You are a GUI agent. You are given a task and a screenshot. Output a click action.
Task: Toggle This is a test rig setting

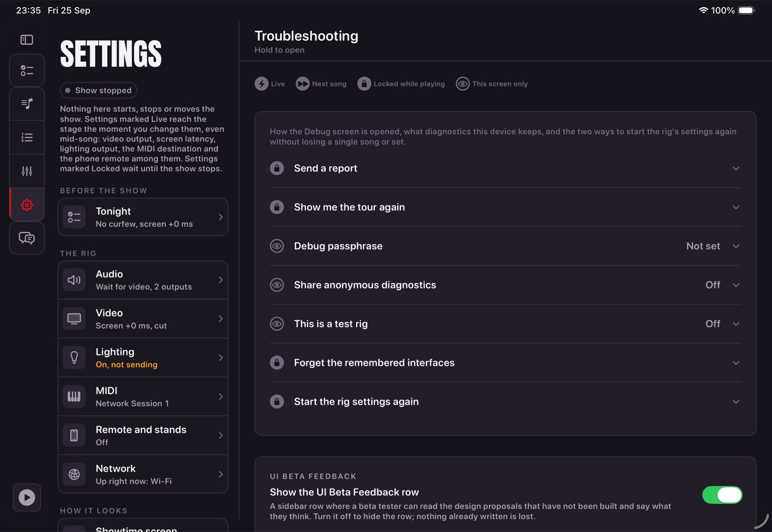505,324
